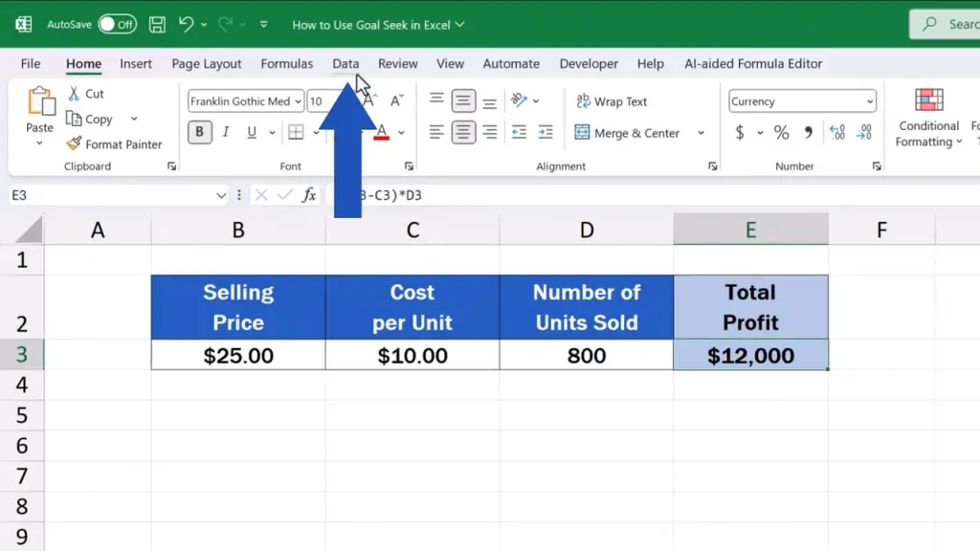
Task: Apply percent style with % icon
Action: tap(781, 133)
